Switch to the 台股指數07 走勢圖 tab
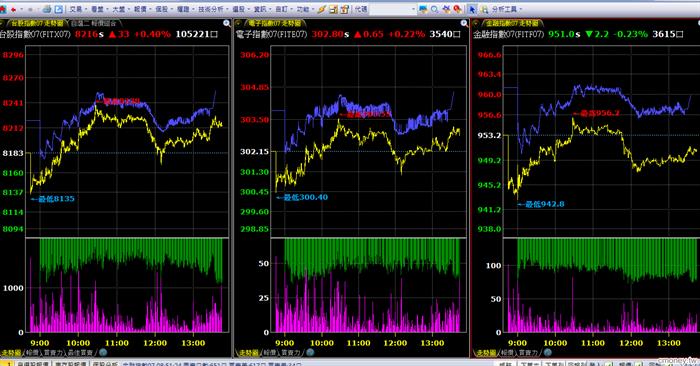This screenshot has height=366, width=700. pyautogui.click(x=37, y=23)
